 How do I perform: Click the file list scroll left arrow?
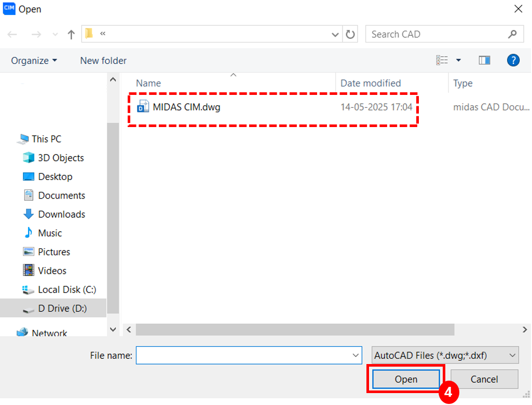point(129,330)
